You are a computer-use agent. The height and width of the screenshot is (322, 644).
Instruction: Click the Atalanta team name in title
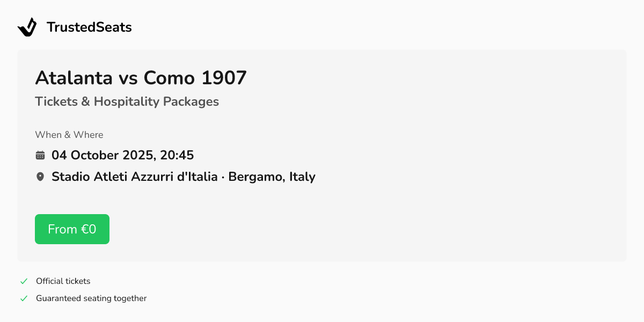74,78
